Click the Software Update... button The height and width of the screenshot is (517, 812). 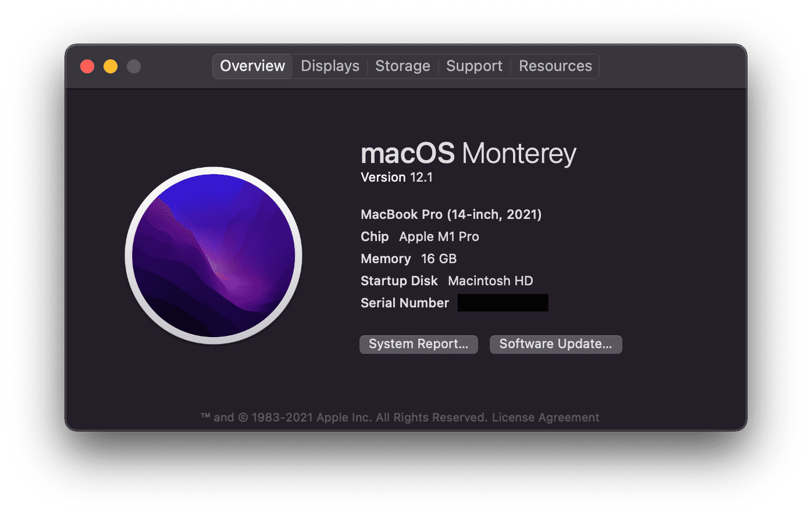pos(555,344)
